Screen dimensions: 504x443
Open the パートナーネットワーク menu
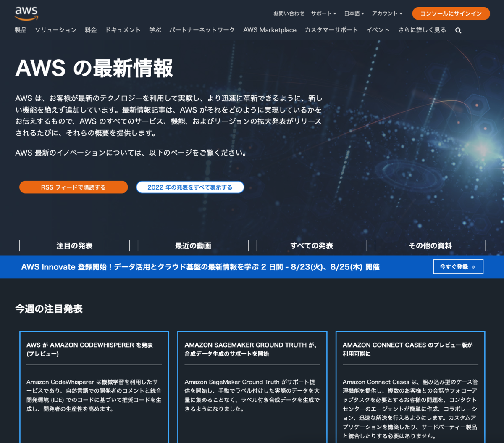(202, 30)
